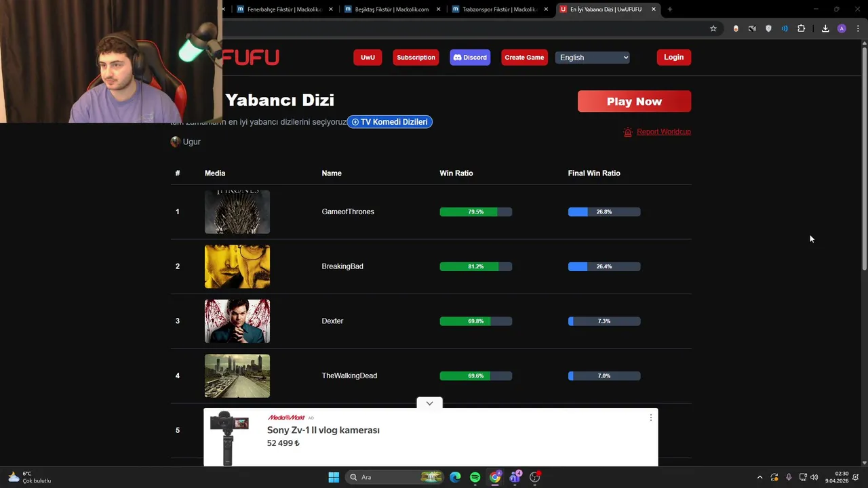Open TheWalkingDead thumbnail image

coord(237,376)
